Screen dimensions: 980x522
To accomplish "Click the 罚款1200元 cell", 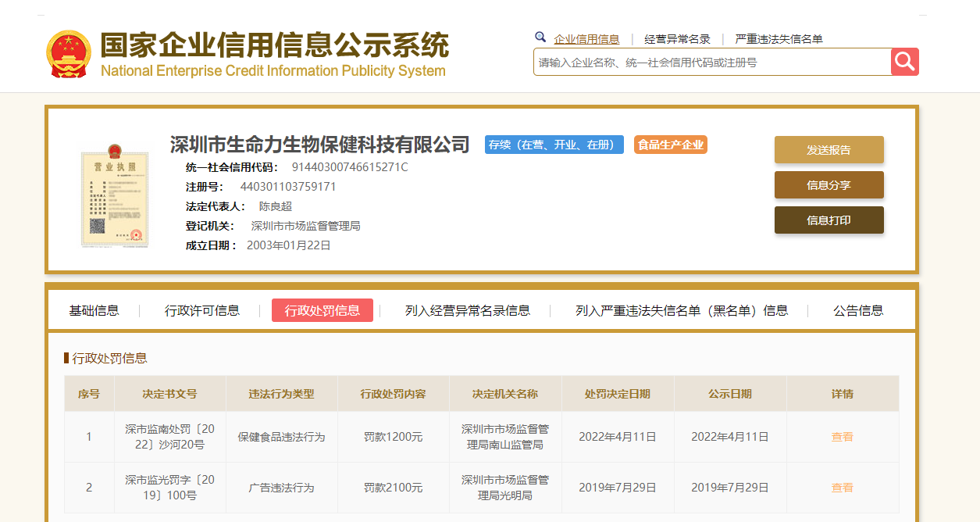I will 394,437.
